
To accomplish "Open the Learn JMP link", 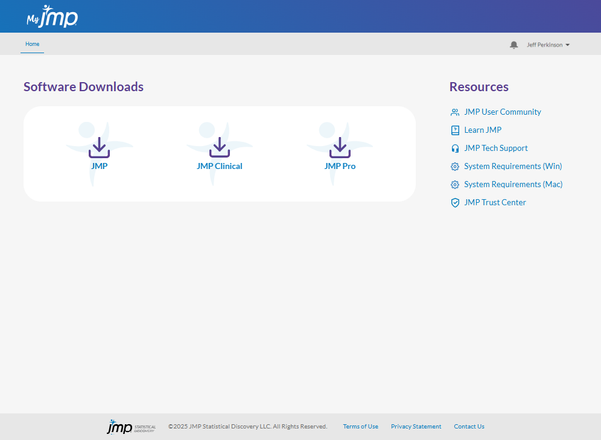I will 483,130.
